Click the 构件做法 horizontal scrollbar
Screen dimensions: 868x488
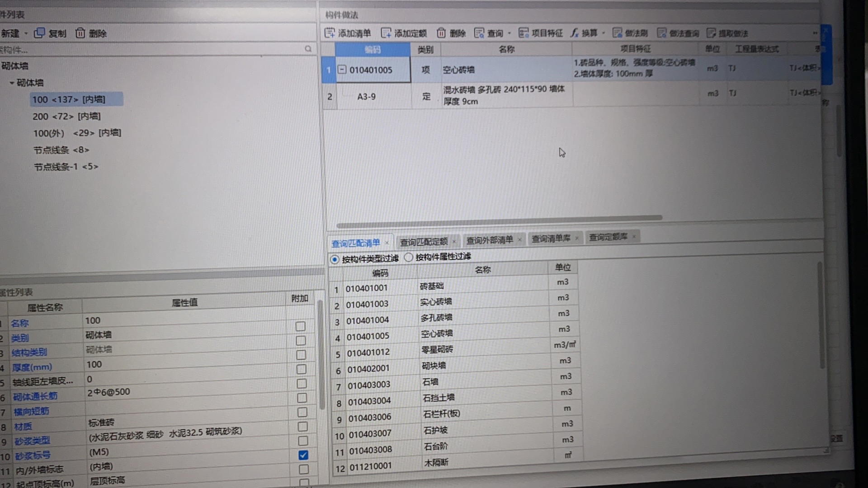(x=499, y=221)
